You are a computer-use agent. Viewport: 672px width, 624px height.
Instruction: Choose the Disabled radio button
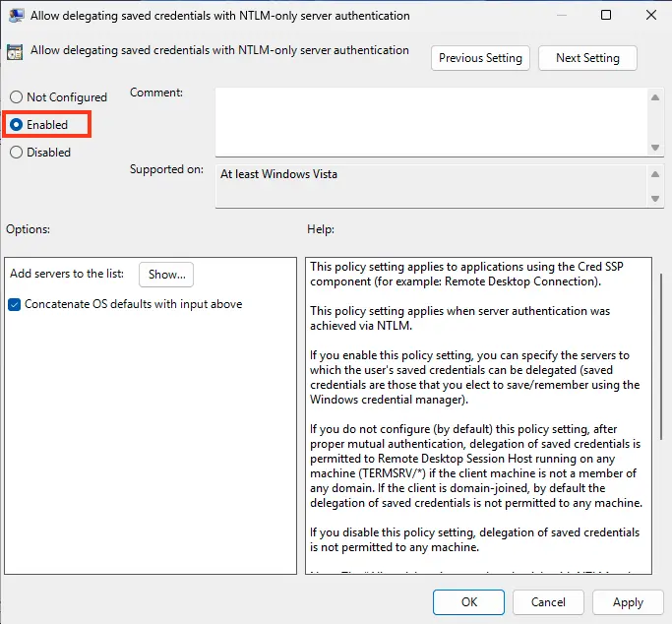(16, 153)
